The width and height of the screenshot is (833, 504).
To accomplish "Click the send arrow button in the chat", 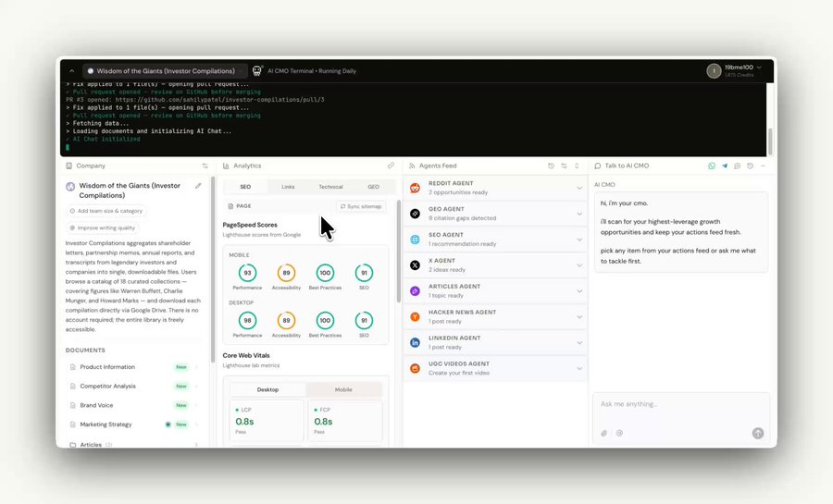I will click(758, 434).
